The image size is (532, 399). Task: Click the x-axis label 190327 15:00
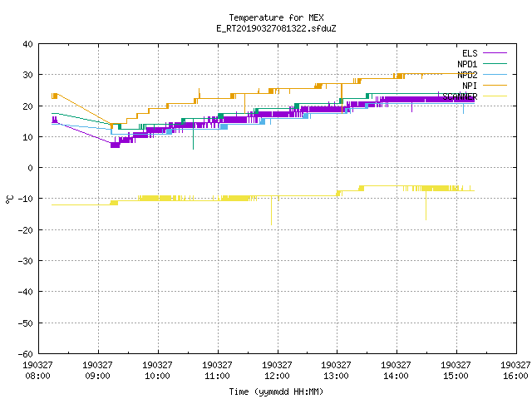pyautogui.click(x=456, y=371)
